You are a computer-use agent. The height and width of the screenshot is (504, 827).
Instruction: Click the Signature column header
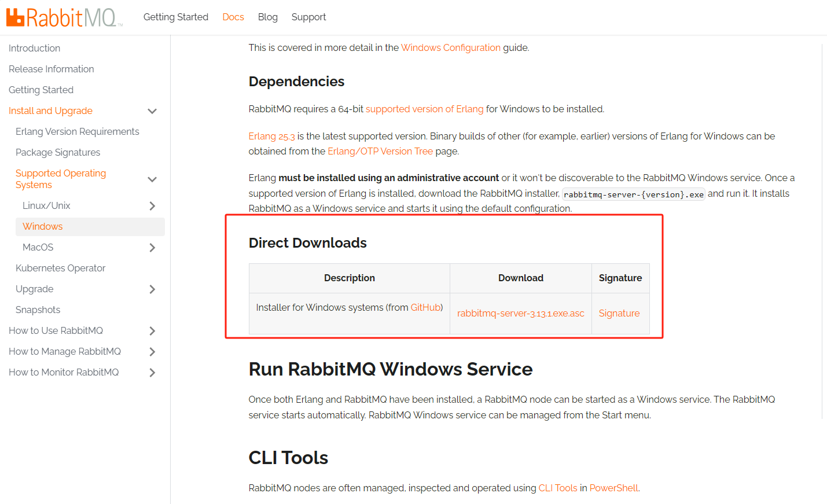620,278
